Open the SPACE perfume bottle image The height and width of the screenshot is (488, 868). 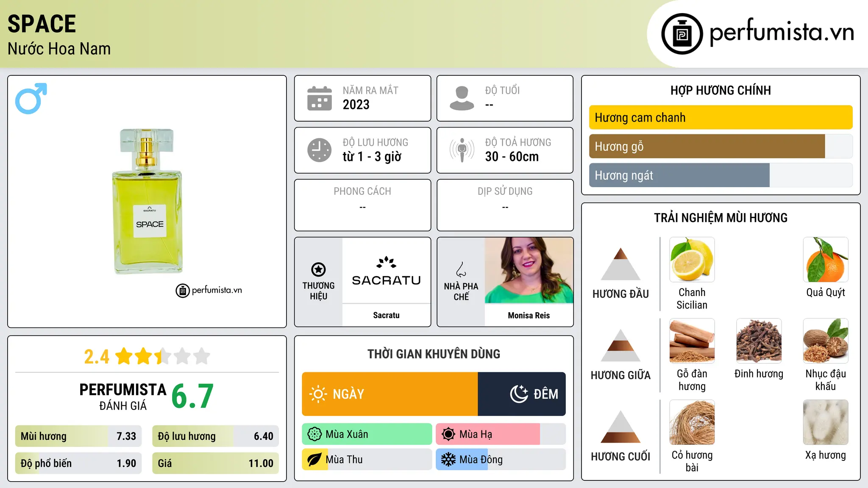pos(147,201)
